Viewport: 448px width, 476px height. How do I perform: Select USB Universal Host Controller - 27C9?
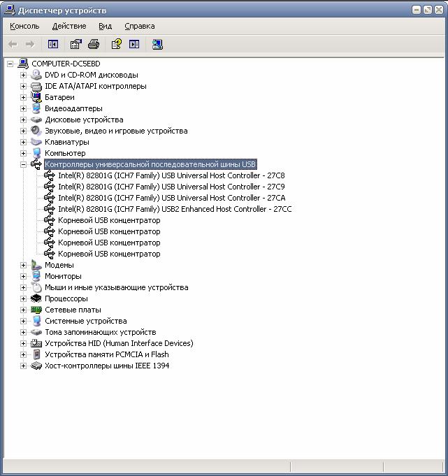click(171, 187)
